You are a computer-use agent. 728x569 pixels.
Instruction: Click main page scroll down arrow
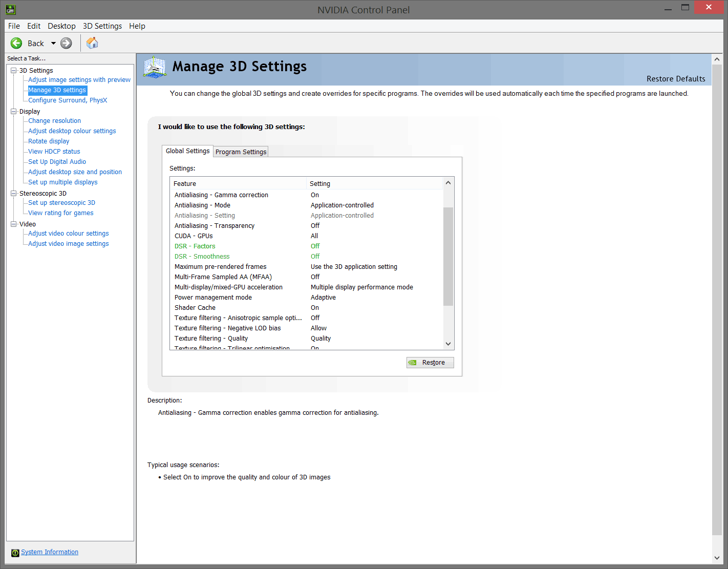coord(717,558)
